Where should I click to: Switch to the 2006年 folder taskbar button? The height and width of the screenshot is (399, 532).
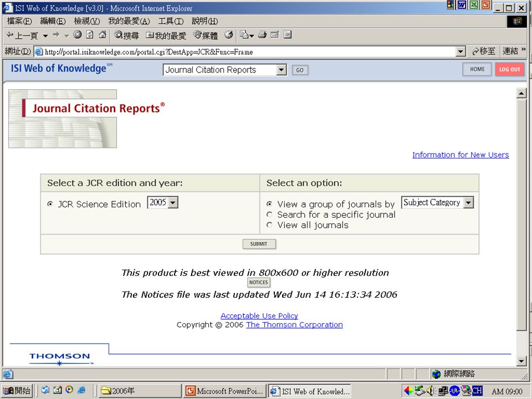click(140, 391)
